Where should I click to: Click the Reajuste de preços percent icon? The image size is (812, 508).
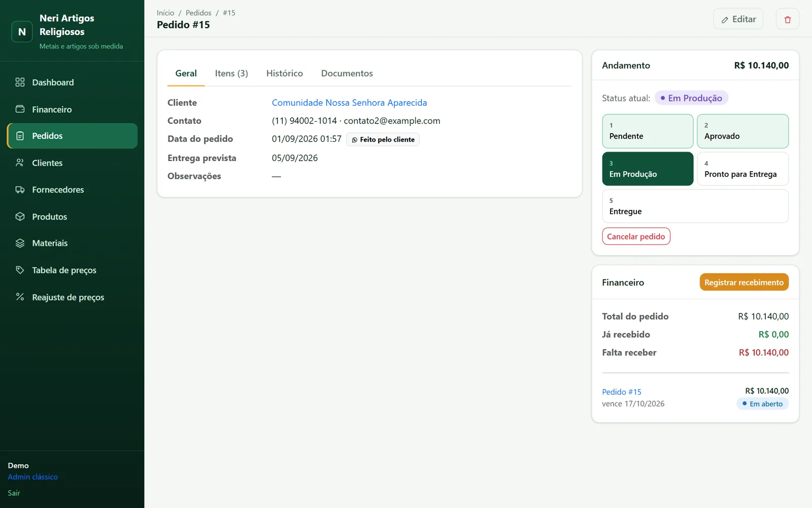(20, 297)
